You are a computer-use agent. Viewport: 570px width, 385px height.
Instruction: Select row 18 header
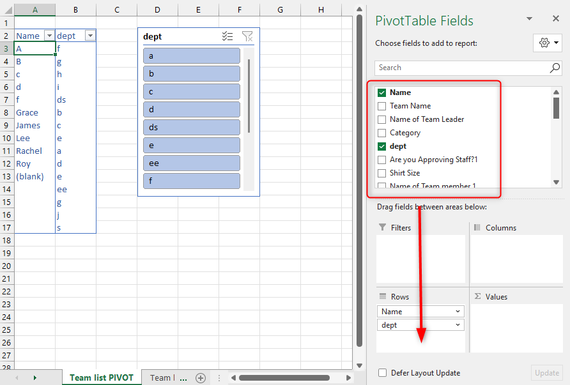[x=7, y=241]
